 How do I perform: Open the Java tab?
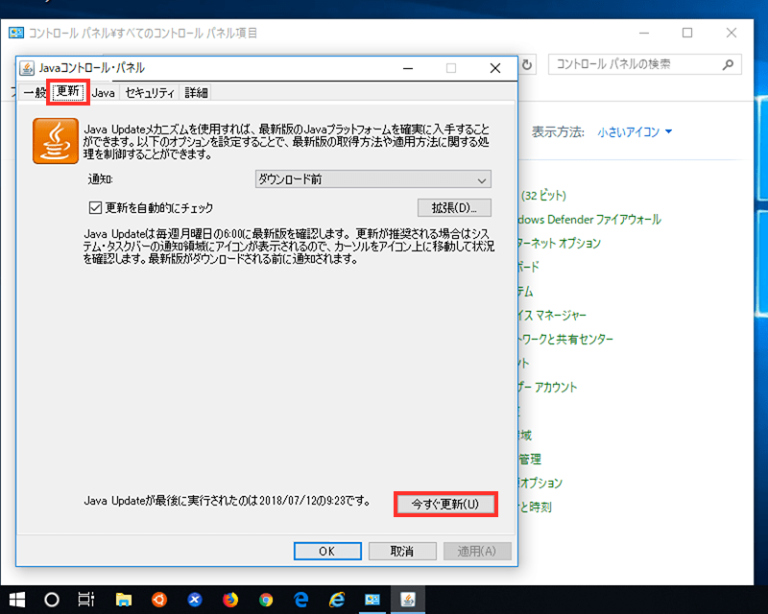103,93
